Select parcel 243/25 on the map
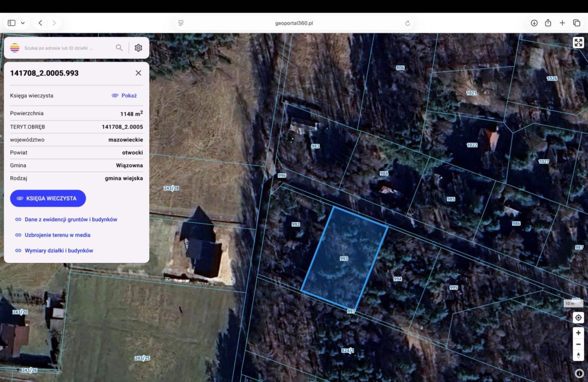The image size is (588, 382). click(142, 358)
